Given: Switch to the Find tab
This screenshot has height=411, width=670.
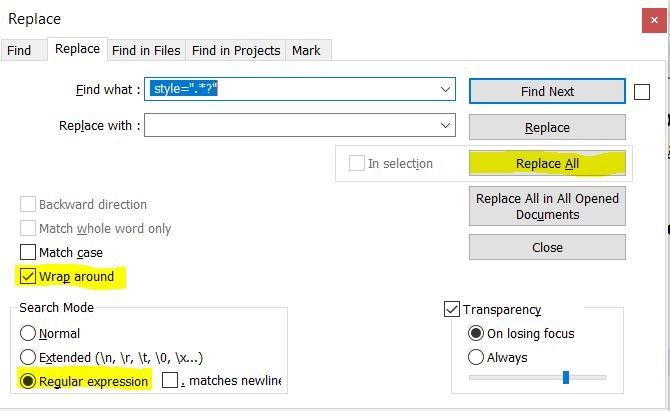Looking at the screenshot, I should point(19,50).
